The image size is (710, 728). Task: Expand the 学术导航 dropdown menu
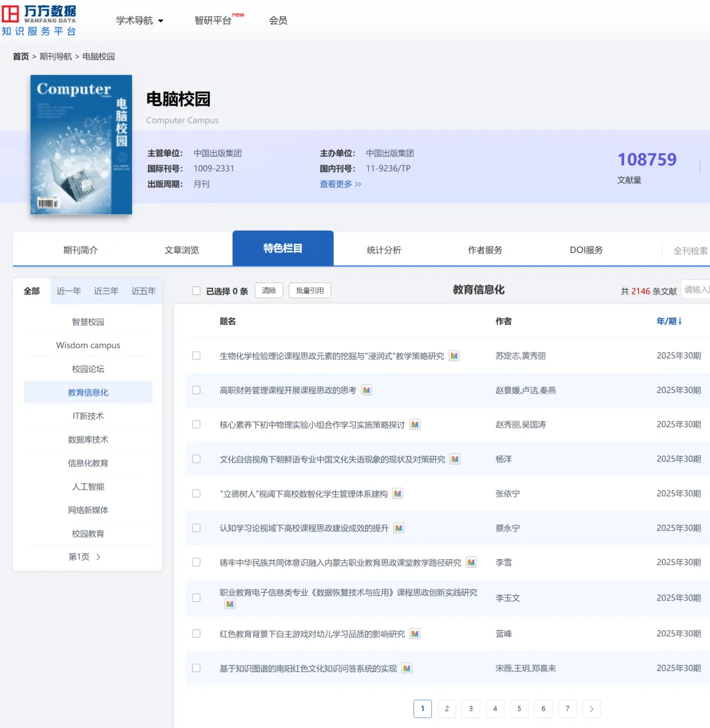pyautogui.click(x=139, y=20)
